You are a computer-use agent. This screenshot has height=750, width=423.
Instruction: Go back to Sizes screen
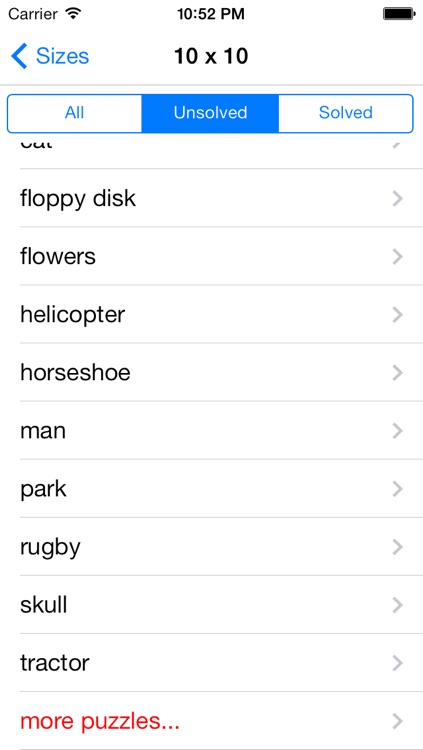pyautogui.click(x=50, y=56)
